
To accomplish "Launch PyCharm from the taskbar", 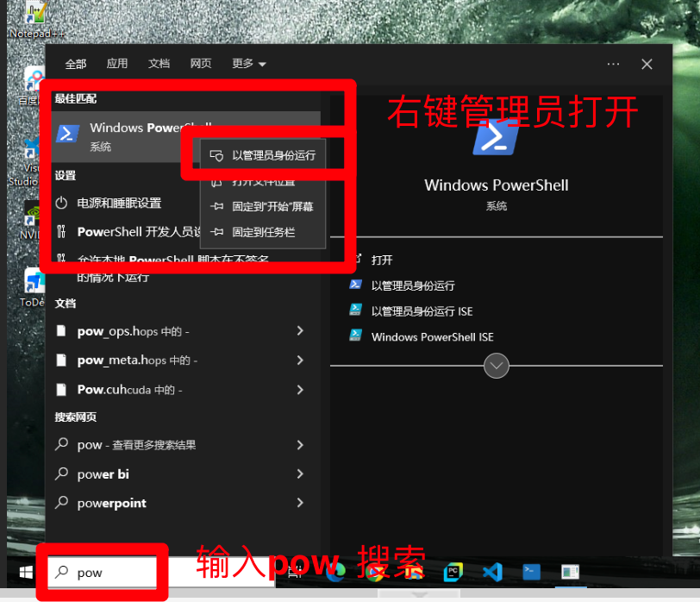I will [453, 571].
